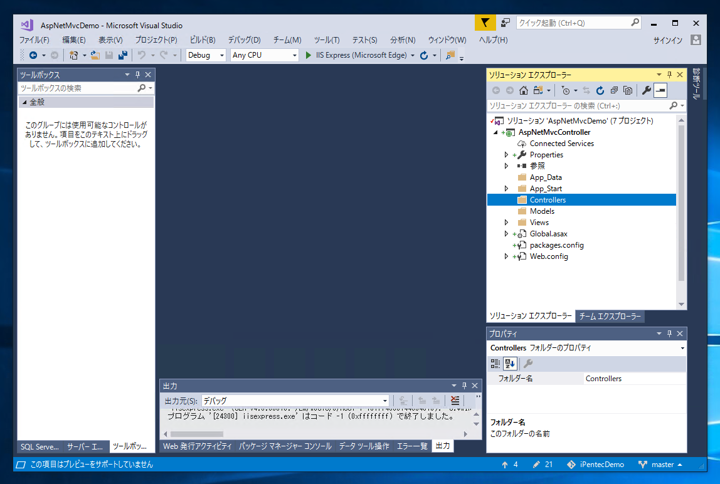
Task: Select packages.config in solution tree
Action: tap(557, 245)
